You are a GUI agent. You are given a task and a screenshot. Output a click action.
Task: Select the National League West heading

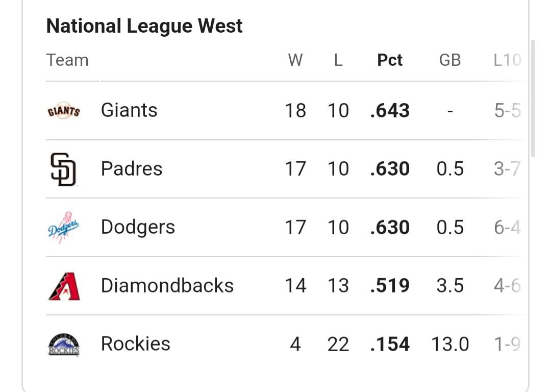click(x=144, y=26)
